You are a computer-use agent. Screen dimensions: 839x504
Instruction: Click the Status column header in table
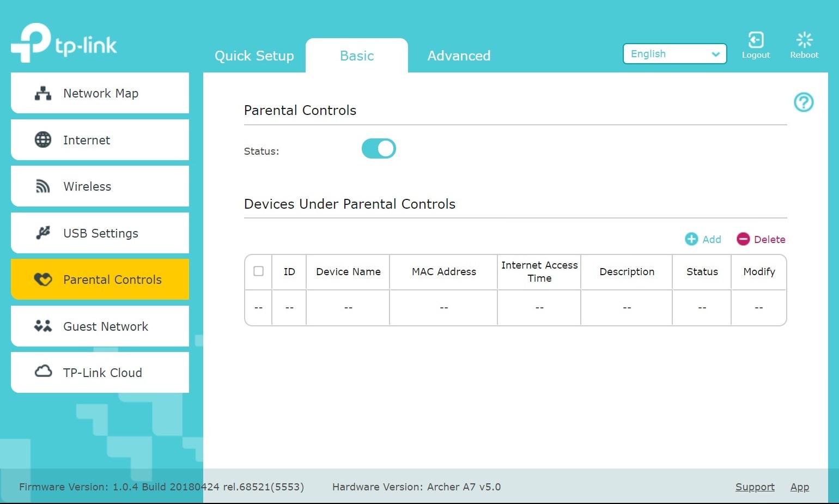click(702, 271)
